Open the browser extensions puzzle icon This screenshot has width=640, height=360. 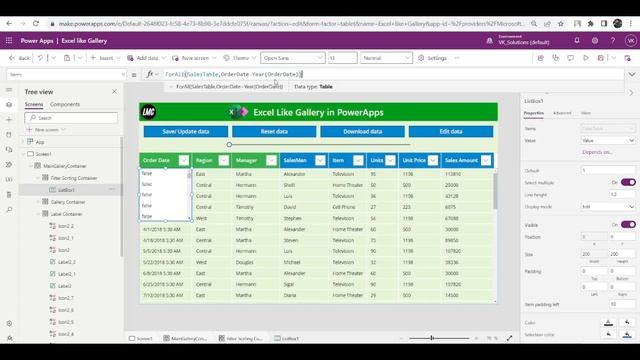591,24
